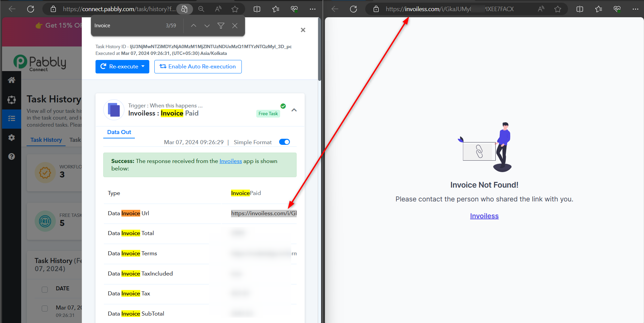Viewport: 644px width, 323px height.
Task: Click the Pabbly window address bar URL
Action: point(119,9)
